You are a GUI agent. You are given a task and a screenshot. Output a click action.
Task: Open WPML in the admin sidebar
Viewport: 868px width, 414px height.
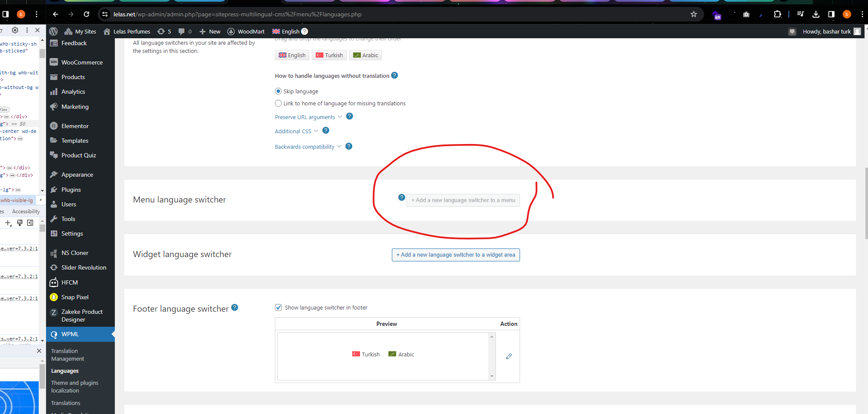coord(80,334)
